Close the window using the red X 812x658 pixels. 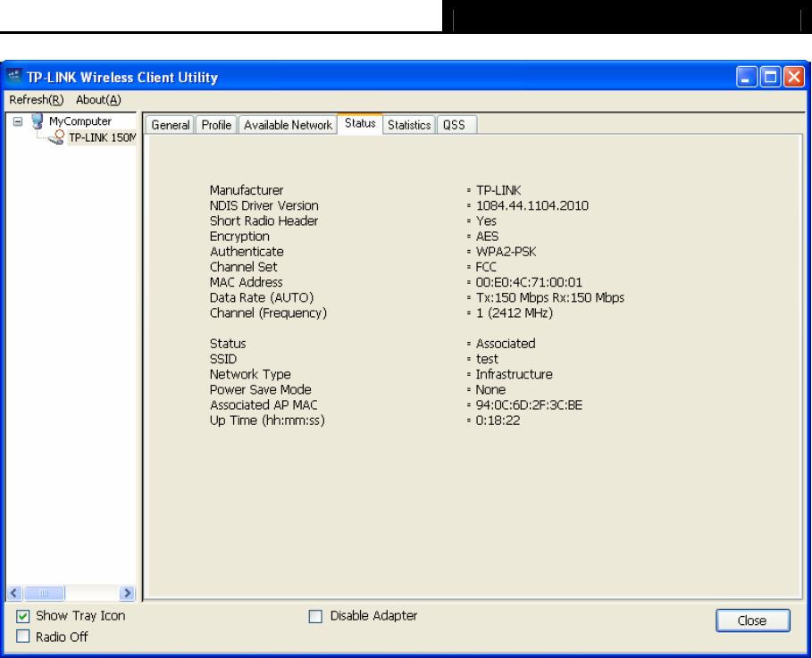793,77
